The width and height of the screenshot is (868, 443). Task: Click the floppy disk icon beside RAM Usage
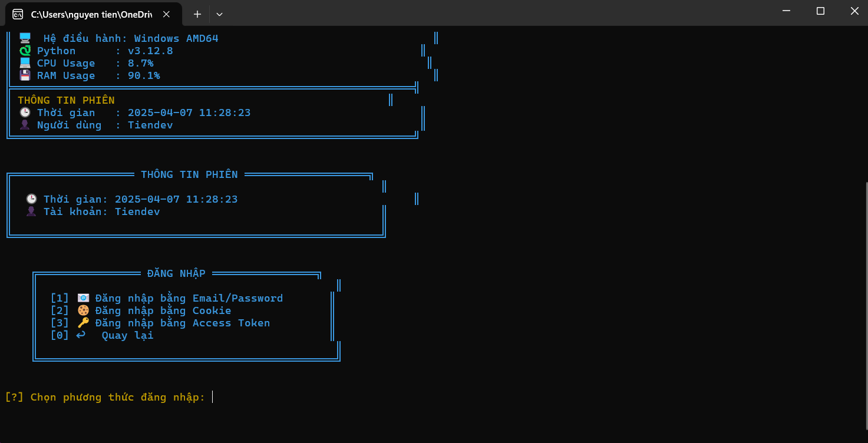click(x=25, y=76)
